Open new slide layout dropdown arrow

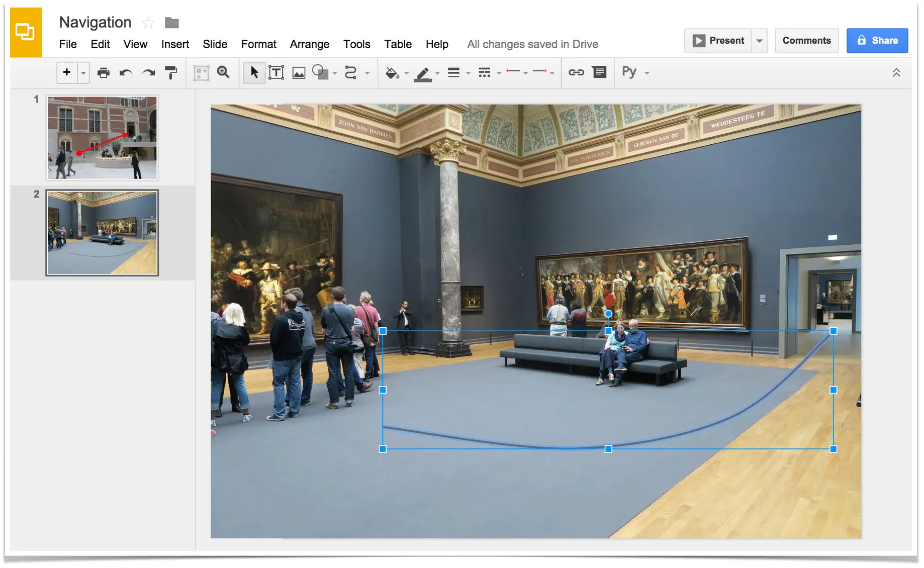tap(83, 73)
